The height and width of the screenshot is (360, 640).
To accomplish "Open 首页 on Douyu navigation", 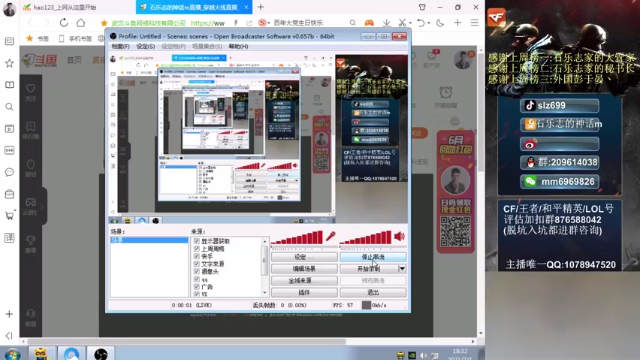I will click(x=74, y=60).
